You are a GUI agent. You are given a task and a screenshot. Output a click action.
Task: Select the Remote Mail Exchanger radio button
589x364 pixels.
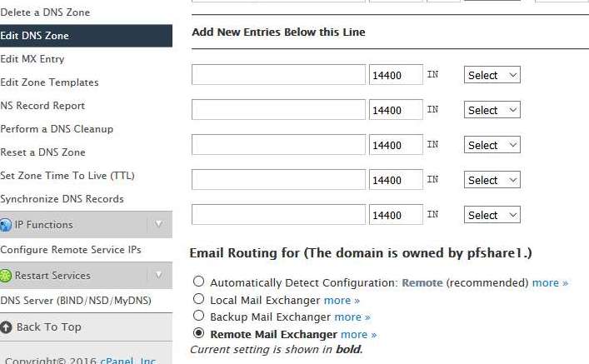click(198, 333)
